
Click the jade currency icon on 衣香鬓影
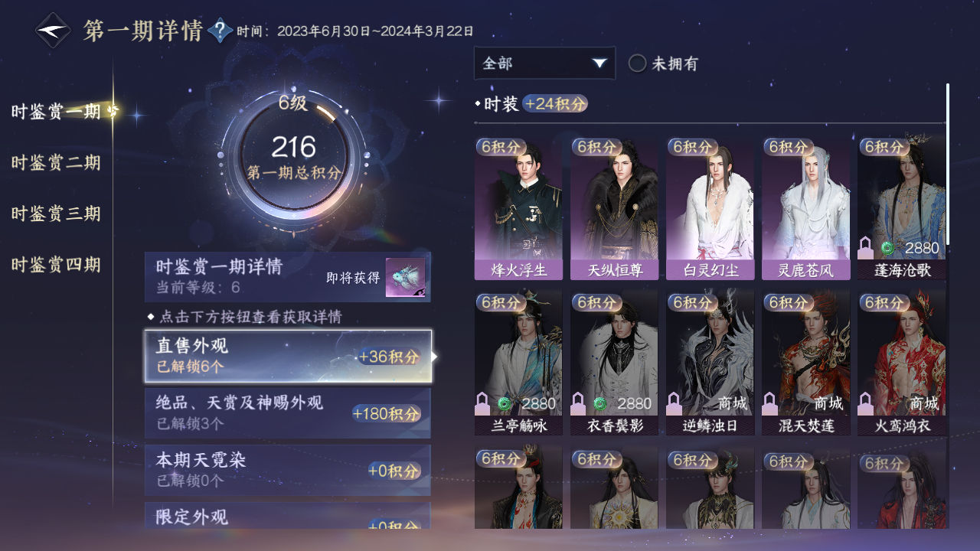(600, 403)
